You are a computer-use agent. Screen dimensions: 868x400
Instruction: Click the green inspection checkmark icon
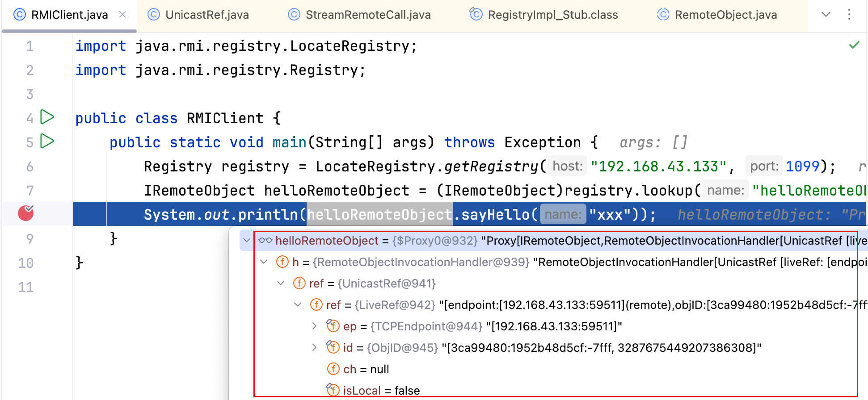(854, 45)
